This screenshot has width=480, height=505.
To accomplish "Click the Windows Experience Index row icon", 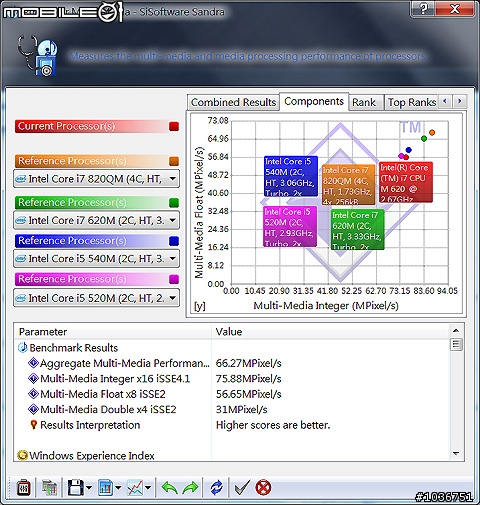I will (22, 455).
